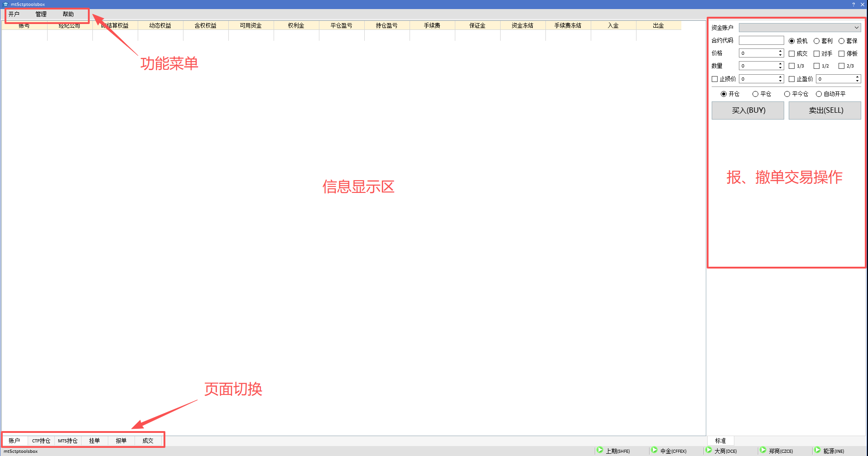Increase the 价格 price spinner value
This screenshot has height=456, width=868.
[780, 51]
